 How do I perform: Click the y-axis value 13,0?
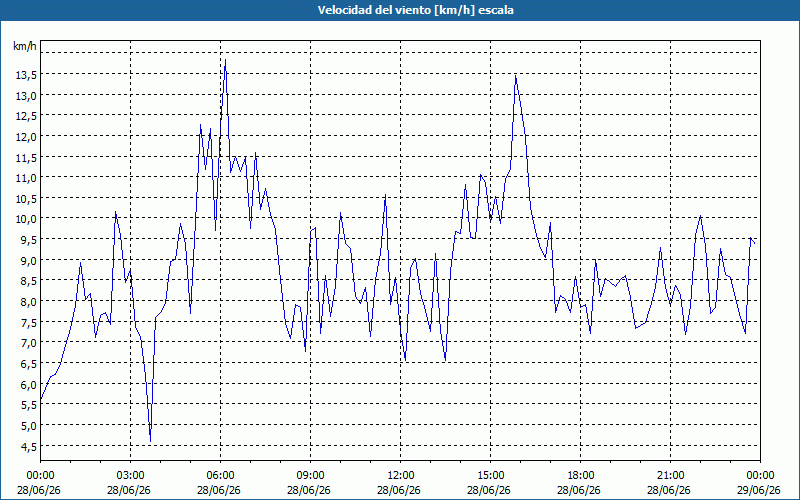pos(26,95)
